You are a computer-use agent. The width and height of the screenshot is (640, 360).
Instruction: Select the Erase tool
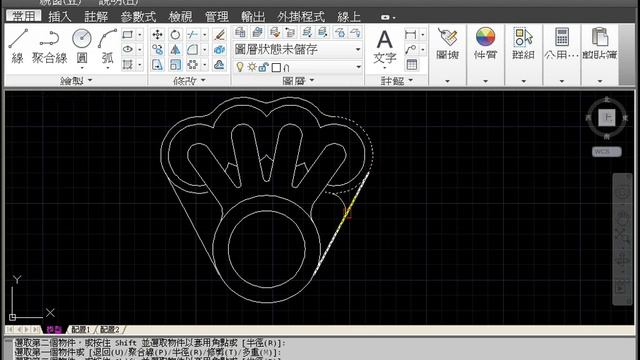click(x=220, y=34)
